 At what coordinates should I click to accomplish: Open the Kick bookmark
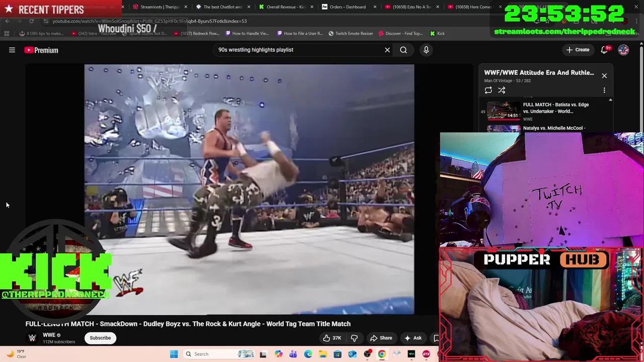click(x=437, y=34)
